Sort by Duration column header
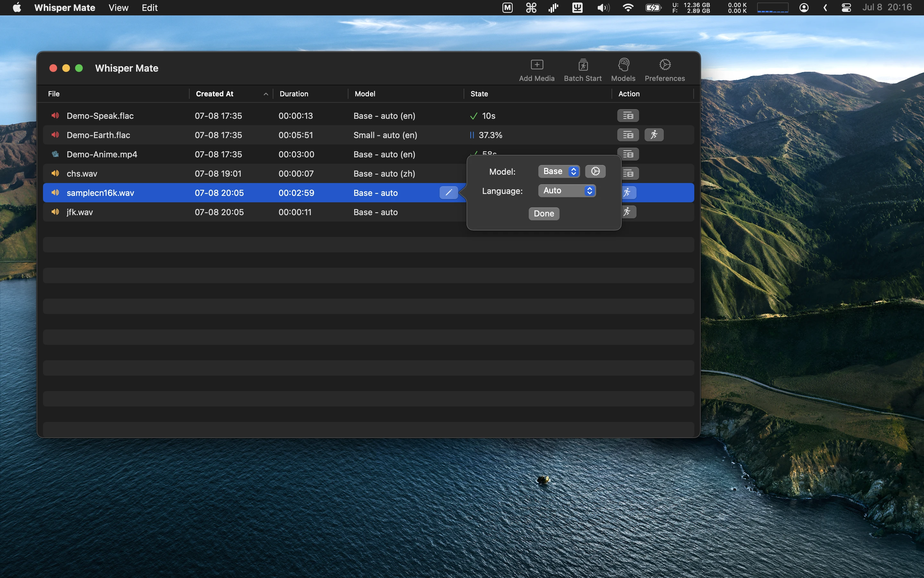The image size is (924, 578). click(x=294, y=94)
